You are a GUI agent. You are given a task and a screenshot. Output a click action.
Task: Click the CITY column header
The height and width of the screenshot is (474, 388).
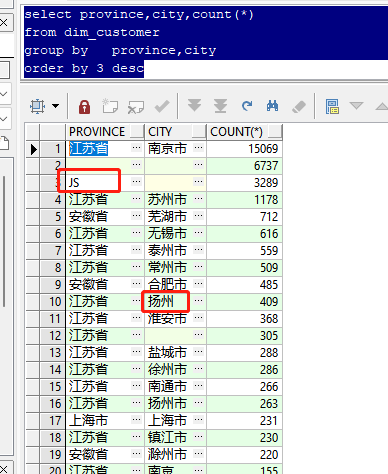(x=175, y=132)
